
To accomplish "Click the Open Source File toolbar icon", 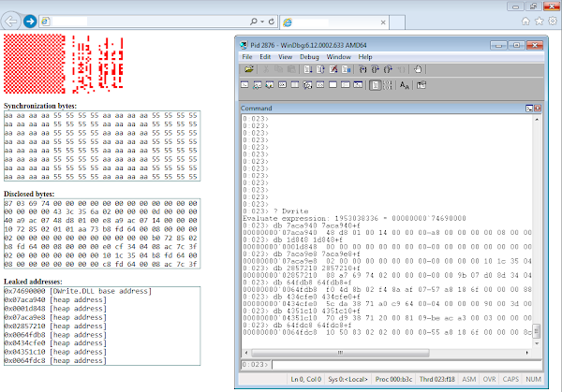I will click(249, 69).
